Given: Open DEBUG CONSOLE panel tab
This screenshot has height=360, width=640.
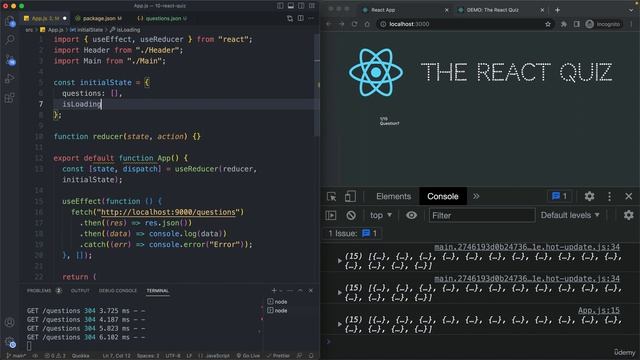Looking at the screenshot, I should (118, 291).
